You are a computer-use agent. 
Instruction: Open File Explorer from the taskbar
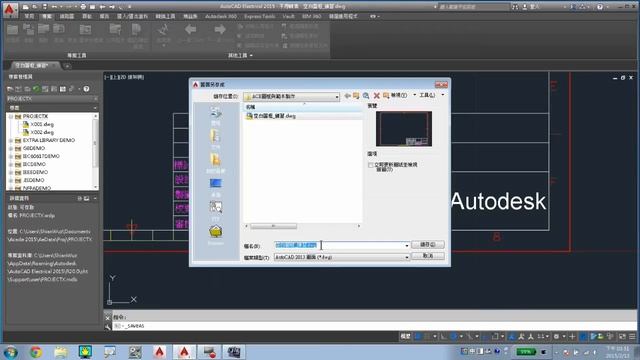click(x=60, y=352)
